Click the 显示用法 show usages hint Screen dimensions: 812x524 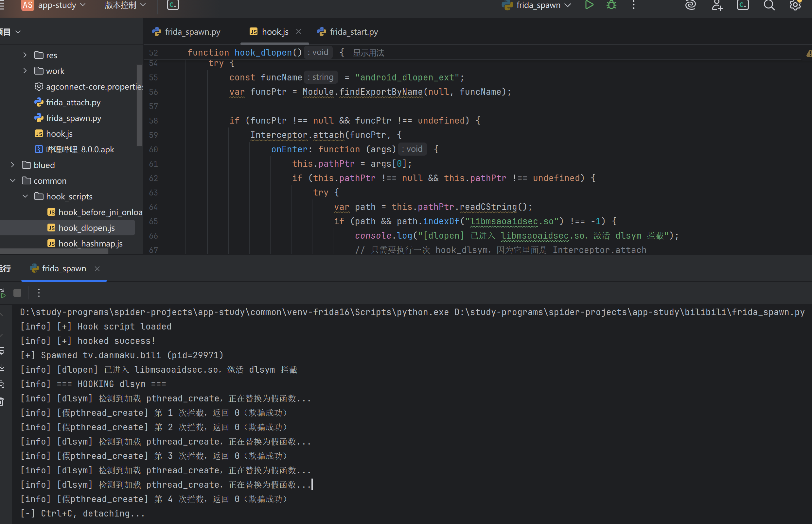pos(368,53)
